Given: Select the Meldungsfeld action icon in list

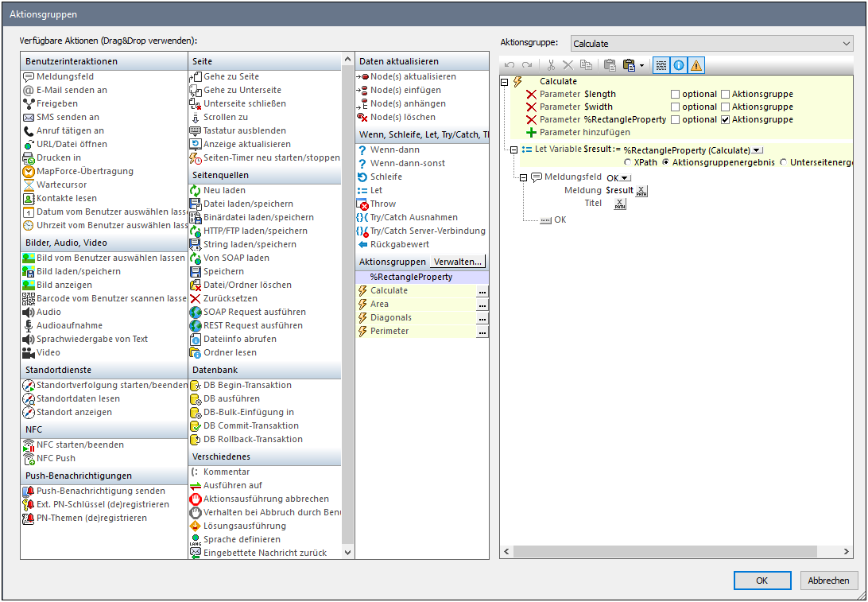Looking at the screenshot, I should tap(29, 77).
